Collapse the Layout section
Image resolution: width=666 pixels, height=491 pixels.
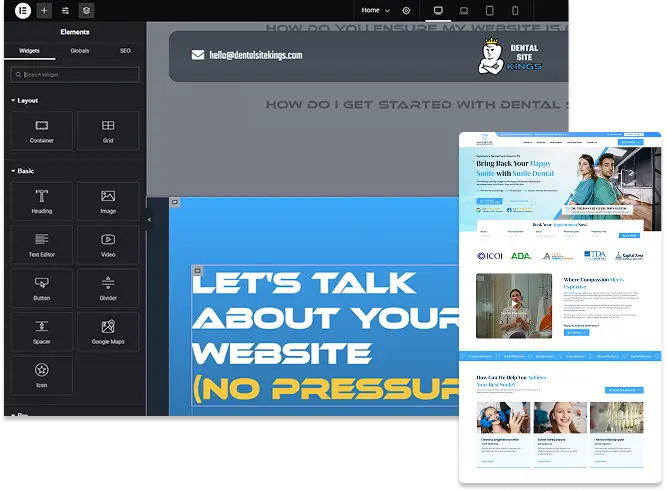click(x=25, y=101)
